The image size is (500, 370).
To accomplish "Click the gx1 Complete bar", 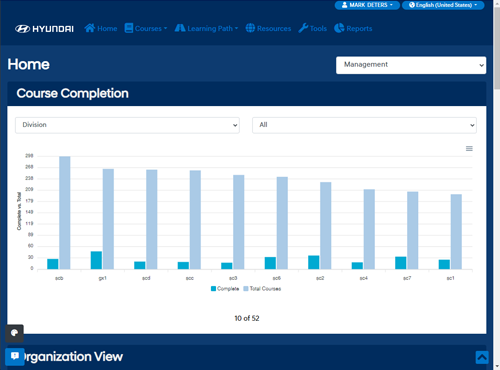I will click(x=96, y=260).
